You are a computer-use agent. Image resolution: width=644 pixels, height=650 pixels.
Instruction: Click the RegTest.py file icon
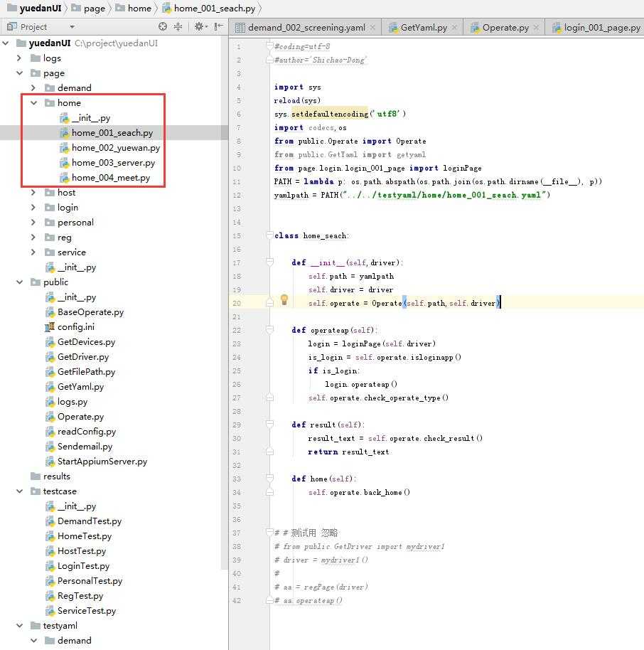click(x=50, y=596)
